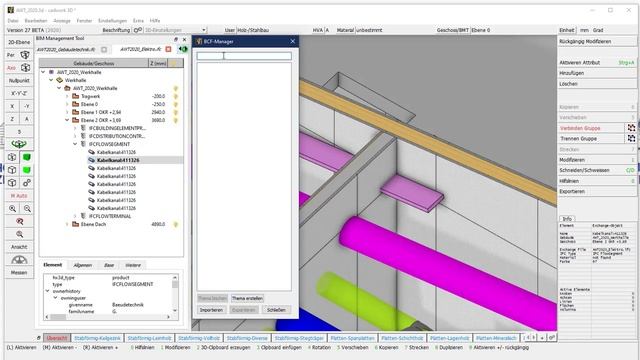The height and width of the screenshot is (360, 640).
Task: Click the Nullpunkt button
Action: [19, 80]
